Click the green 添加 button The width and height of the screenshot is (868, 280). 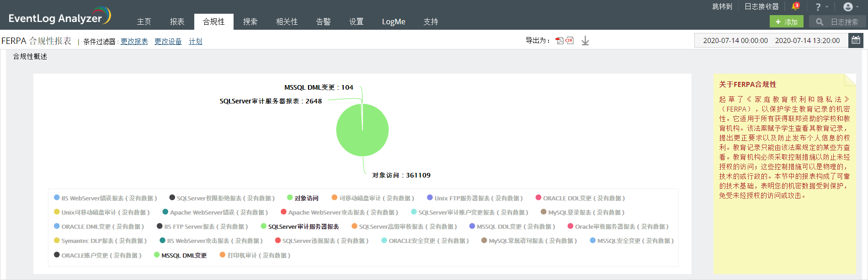coord(786,22)
